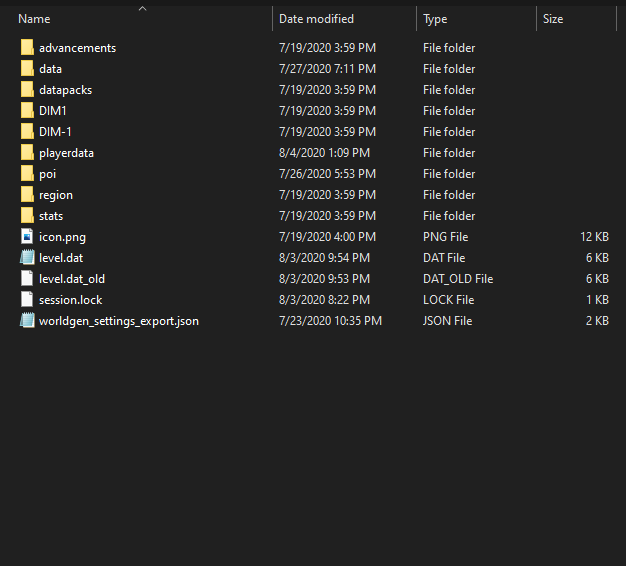
Task: Select the DIM-1 folder icon
Action: point(27,132)
